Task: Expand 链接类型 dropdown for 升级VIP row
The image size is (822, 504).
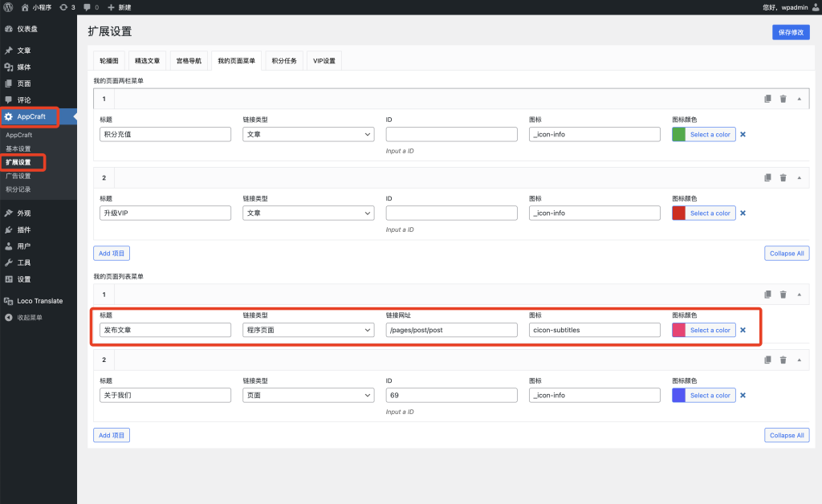Action: click(308, 213)
